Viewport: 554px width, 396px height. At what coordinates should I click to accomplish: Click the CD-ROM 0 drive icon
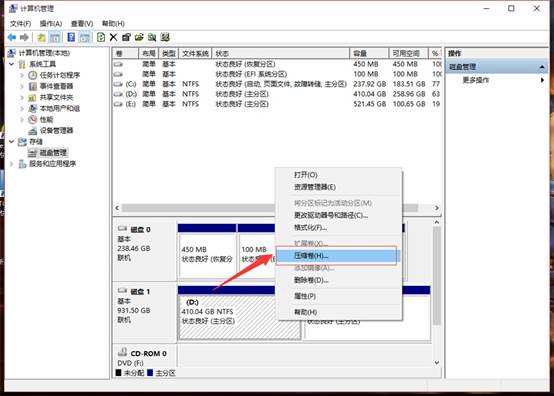tap(122, 352)
